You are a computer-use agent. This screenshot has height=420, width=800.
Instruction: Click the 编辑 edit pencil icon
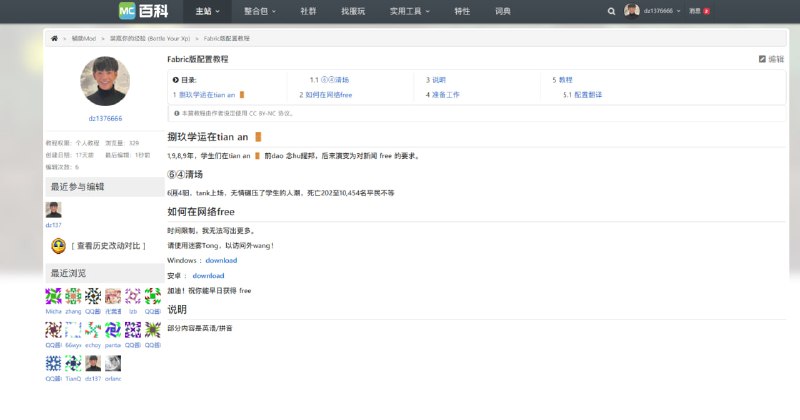click(762, 59)
